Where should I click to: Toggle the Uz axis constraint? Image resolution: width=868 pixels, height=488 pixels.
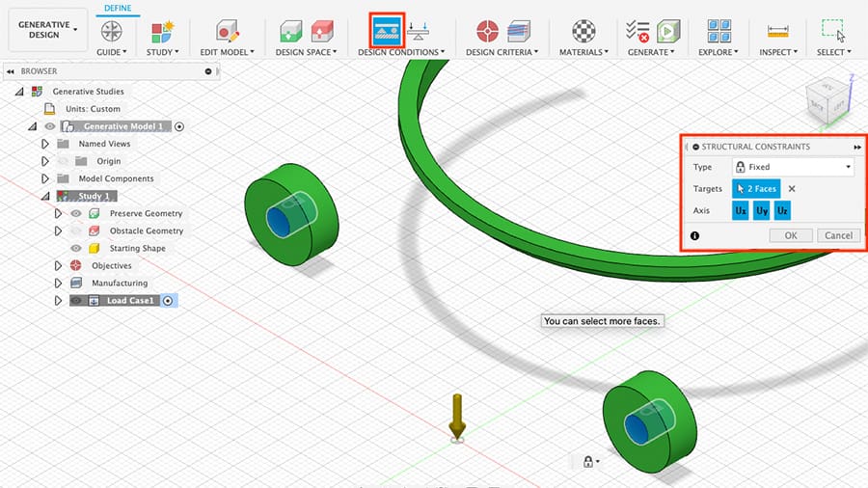(x=782, y=211)
